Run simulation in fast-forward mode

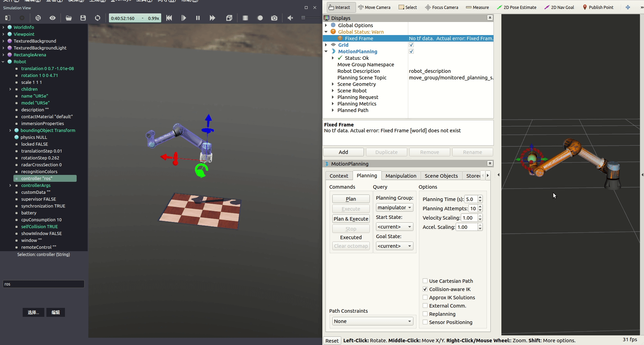212,18
